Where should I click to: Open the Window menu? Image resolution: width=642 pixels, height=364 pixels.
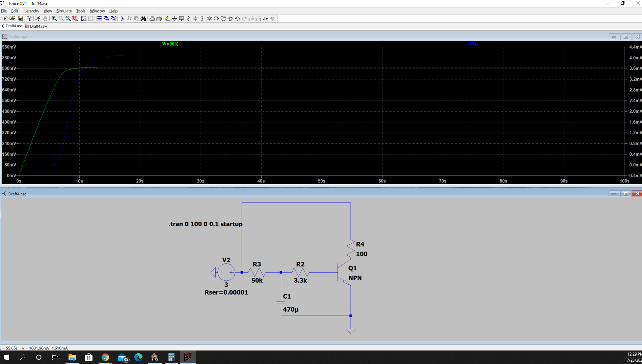[x=97, y=11]
